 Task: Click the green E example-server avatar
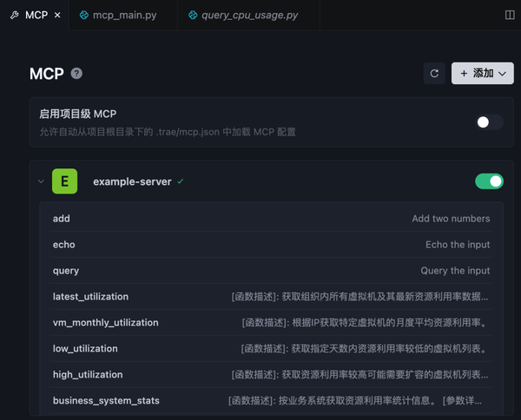tap(64, 181)
